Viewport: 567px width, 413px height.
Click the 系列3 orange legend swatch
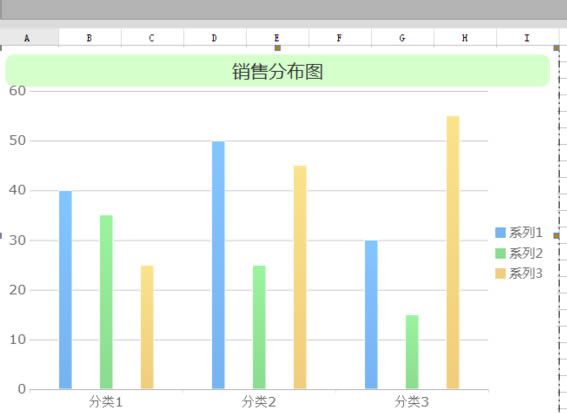pos(500,273)
